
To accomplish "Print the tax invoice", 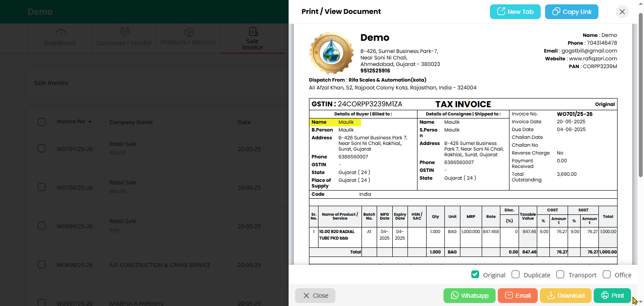I will pyautogui.click(x=612, y=296).
